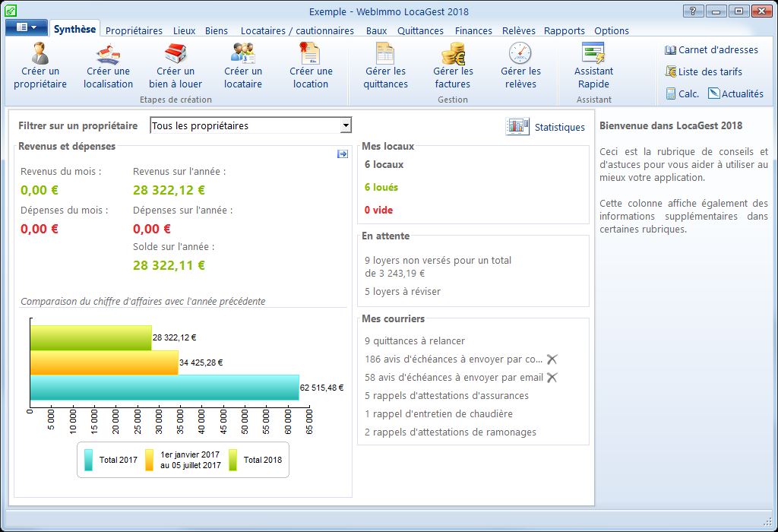Expand the owner filter dropdown
The image size is (778, 532).
(x=346, y=126)
